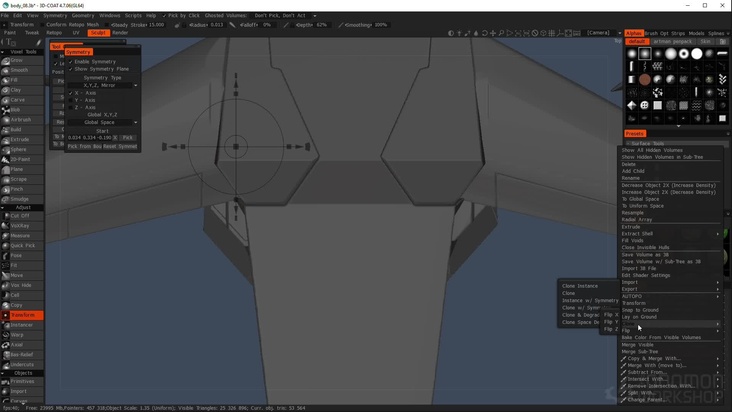Select the Blob tool
Screen dimensions: 732x412
tap(22, 110)
